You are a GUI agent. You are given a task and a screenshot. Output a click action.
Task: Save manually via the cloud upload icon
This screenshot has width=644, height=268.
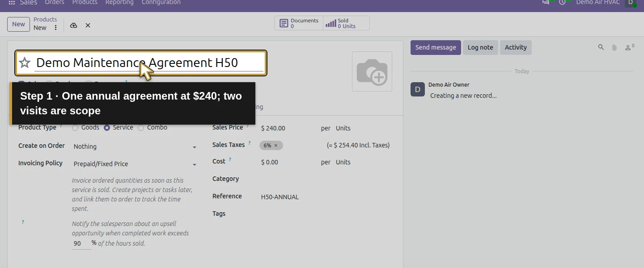point(74,25)
